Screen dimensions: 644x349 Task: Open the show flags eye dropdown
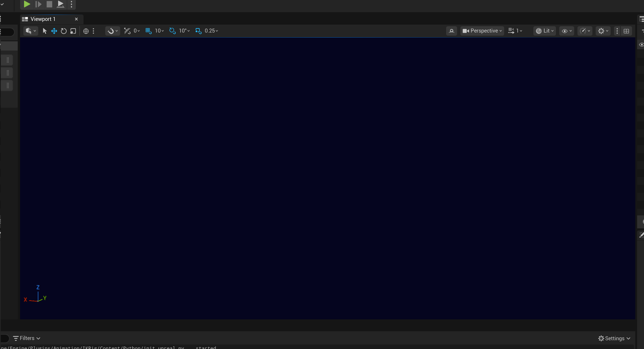tap(567, 31)
